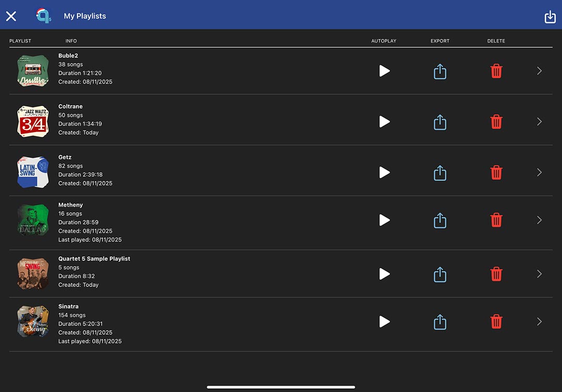This screenshot has height=392, width=562.
Task: Select the Getz Latin-Swing cover thumbnail
Action: coord(33,173)
